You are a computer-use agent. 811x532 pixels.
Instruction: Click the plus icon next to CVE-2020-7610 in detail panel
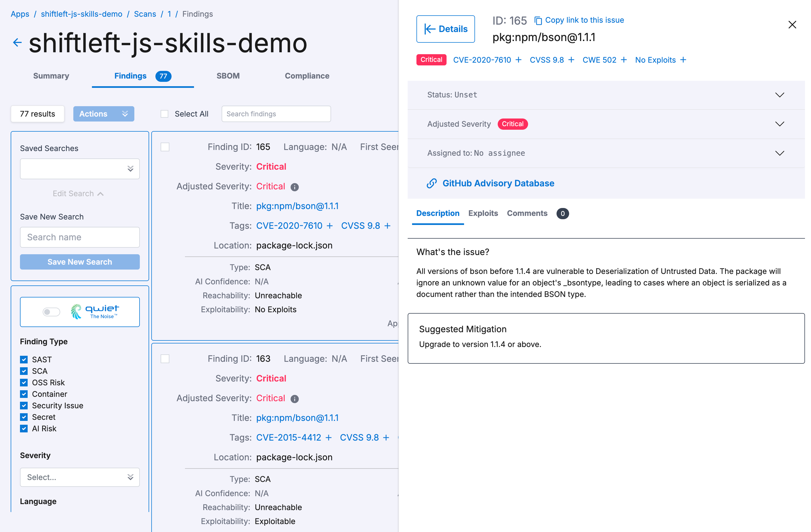[x=518, y=60]
